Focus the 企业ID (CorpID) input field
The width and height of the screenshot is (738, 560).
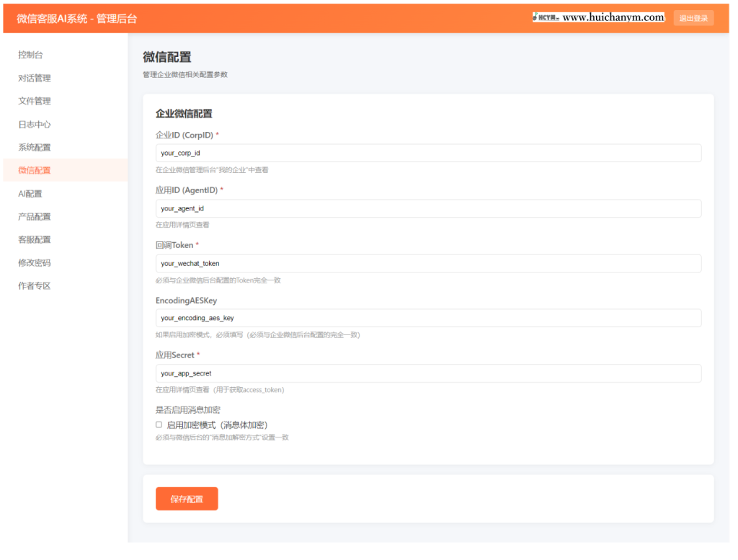click(428, 153)
